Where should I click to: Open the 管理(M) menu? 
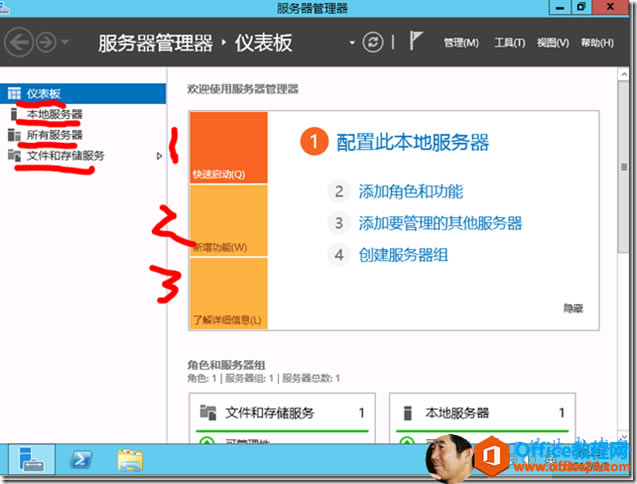(x=461, y=43)
